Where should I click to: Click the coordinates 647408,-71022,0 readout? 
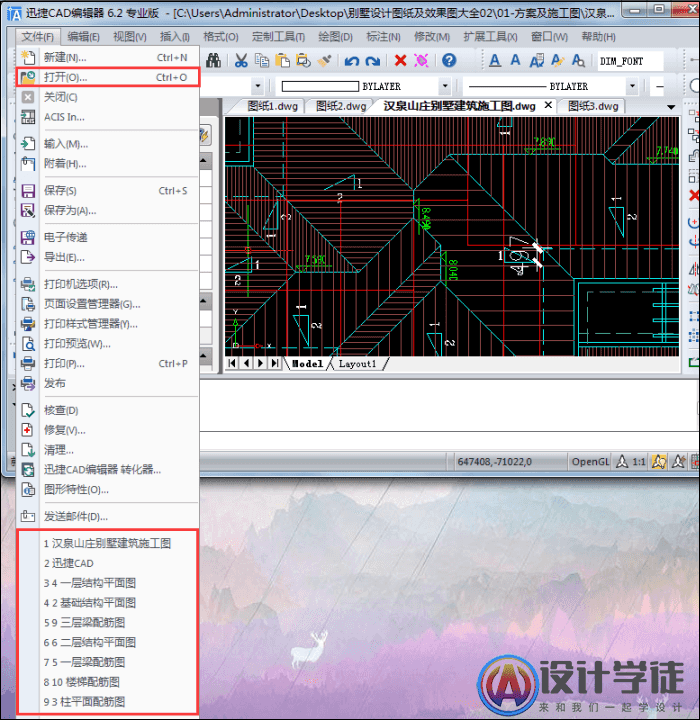(x=495, y=461)
